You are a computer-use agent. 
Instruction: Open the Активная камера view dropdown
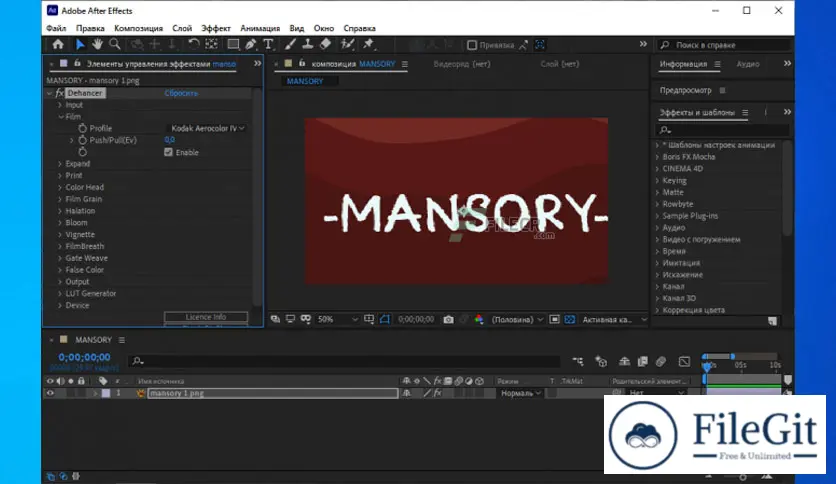[613, 319]
